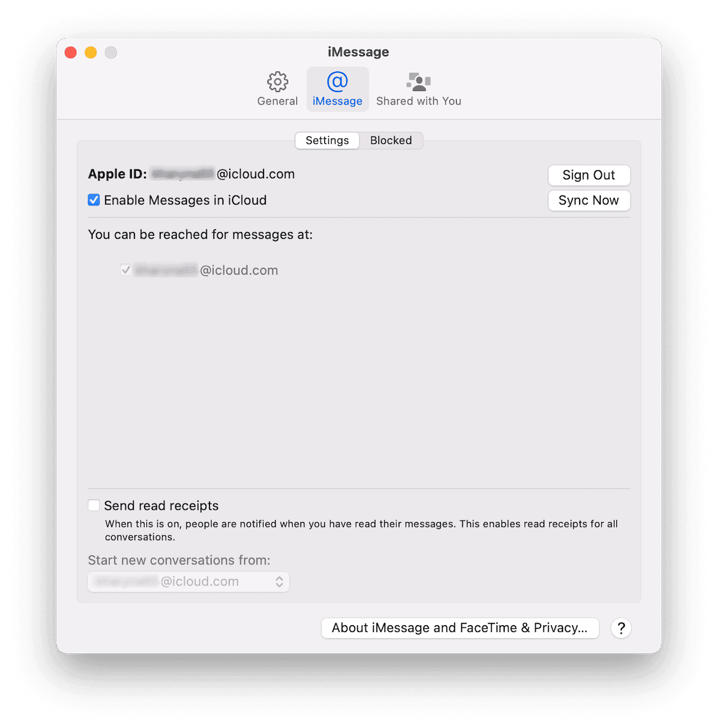This screenshot has height=728, width=718.
Task: Sign out of the Apple ID account
Action: (x=589, y=175)
